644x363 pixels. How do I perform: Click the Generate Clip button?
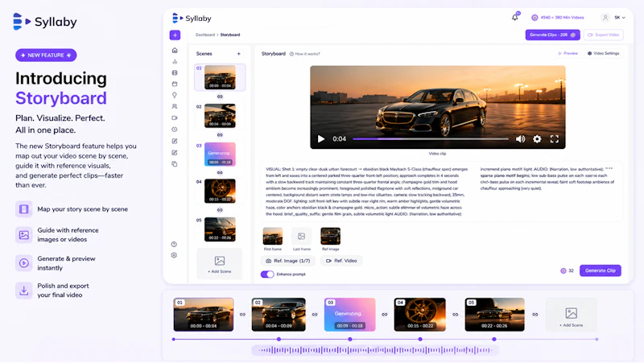(600, 270)
